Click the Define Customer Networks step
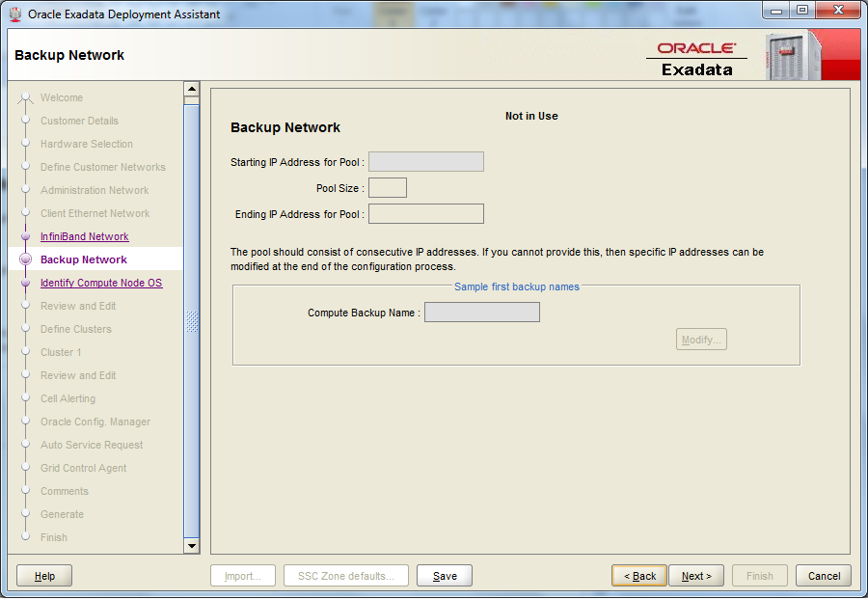 pos(103,167)
